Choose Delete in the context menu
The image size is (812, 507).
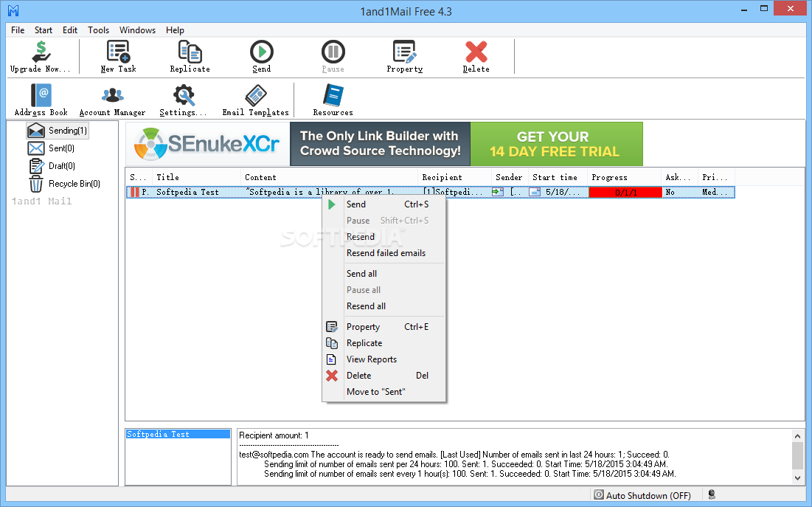(x=384, y=376)
